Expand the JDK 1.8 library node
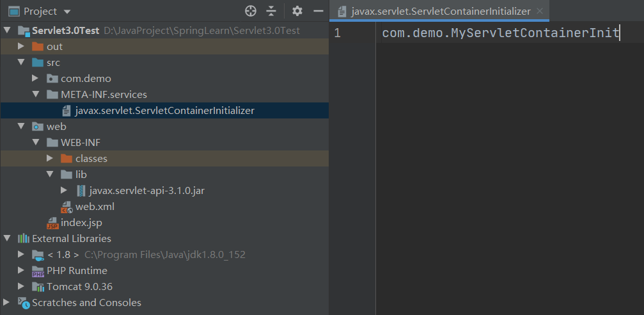Image resolution: width=644 pixels, height=315 pixels. (x=21, y=255)
